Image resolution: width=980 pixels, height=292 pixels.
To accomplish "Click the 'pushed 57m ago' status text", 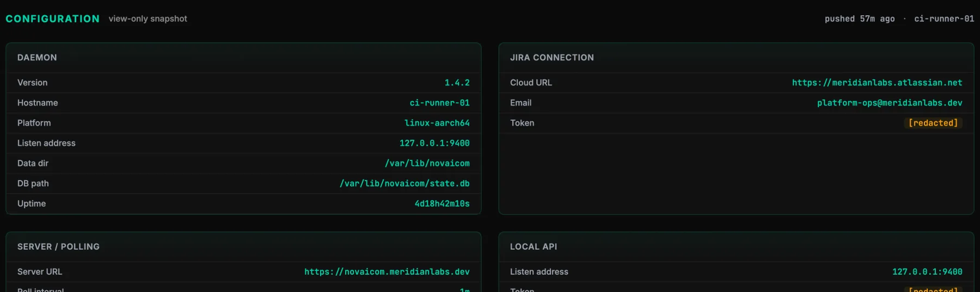I will point(860,18).
